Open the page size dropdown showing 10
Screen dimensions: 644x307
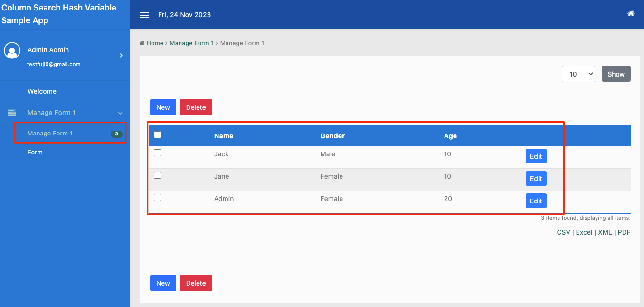point(578,74)
